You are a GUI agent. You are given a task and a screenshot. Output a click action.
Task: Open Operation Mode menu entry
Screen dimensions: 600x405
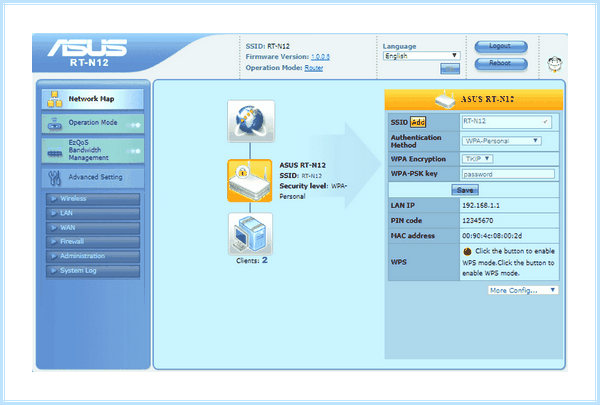[93, 123]
